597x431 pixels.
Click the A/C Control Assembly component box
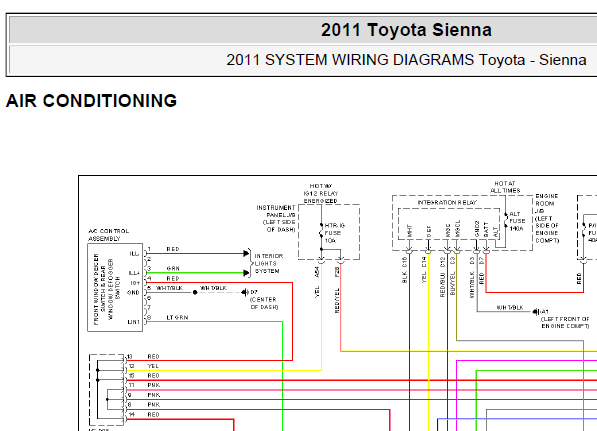[115, 287]
